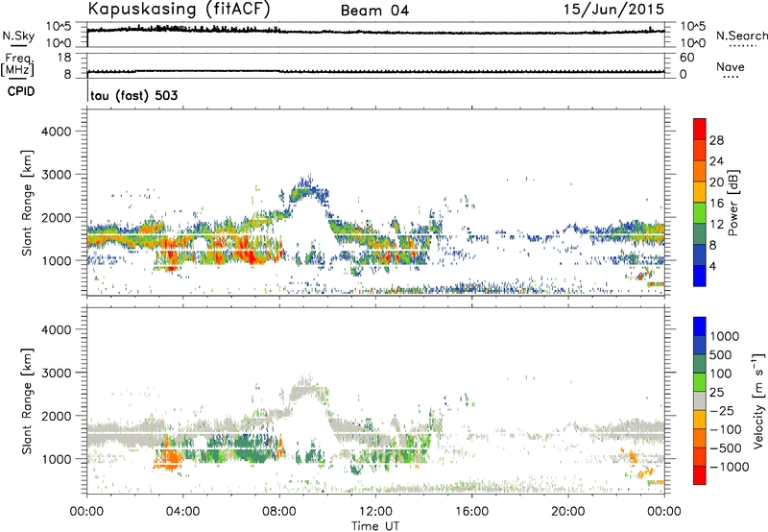
Task: Click the '12:00' time tick label
Action: (x=375, y=512)
